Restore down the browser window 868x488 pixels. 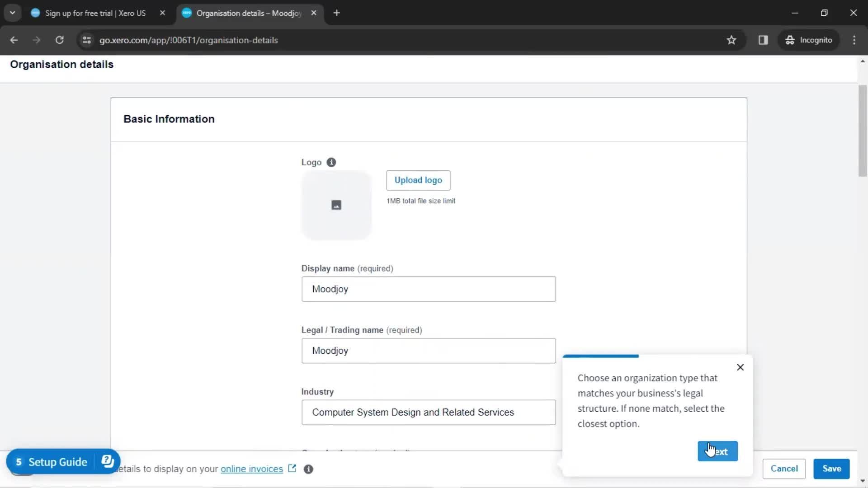click(824, 13)
